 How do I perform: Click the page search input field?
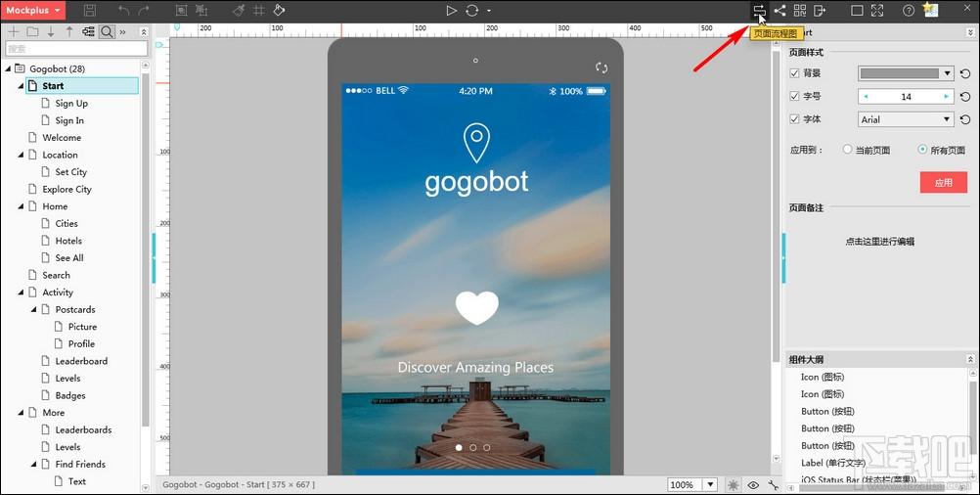(x=77, y=48)
